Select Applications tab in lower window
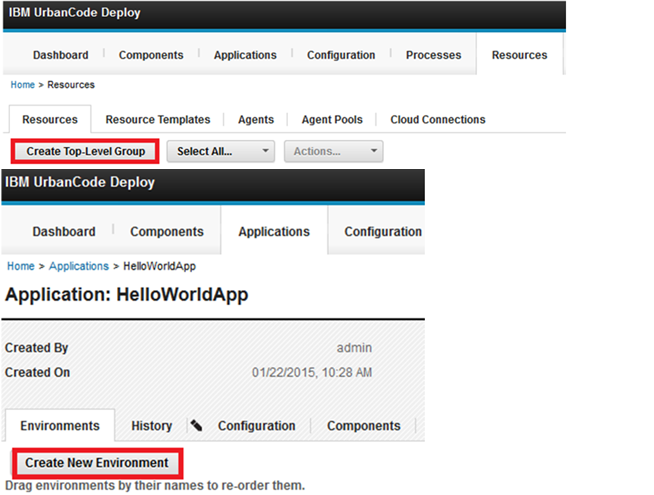654x495 pixels. pos(274,231)
